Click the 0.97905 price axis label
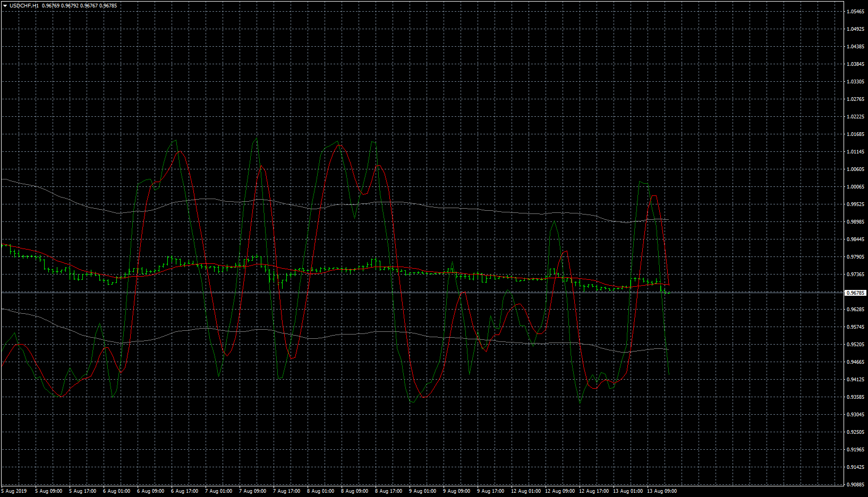Viewport: 868px width, 497px height. 855,257
